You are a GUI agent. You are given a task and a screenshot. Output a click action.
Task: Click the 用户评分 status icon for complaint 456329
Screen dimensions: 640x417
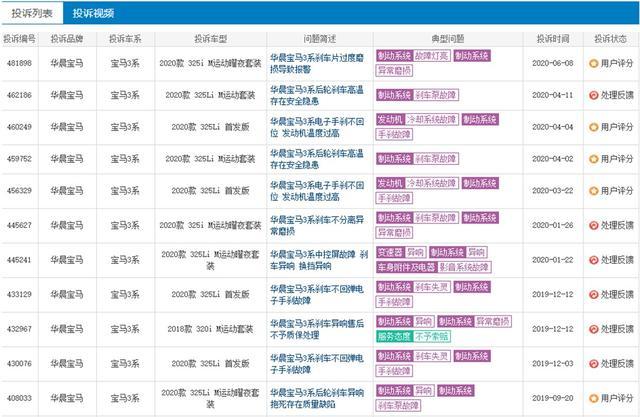593,191
